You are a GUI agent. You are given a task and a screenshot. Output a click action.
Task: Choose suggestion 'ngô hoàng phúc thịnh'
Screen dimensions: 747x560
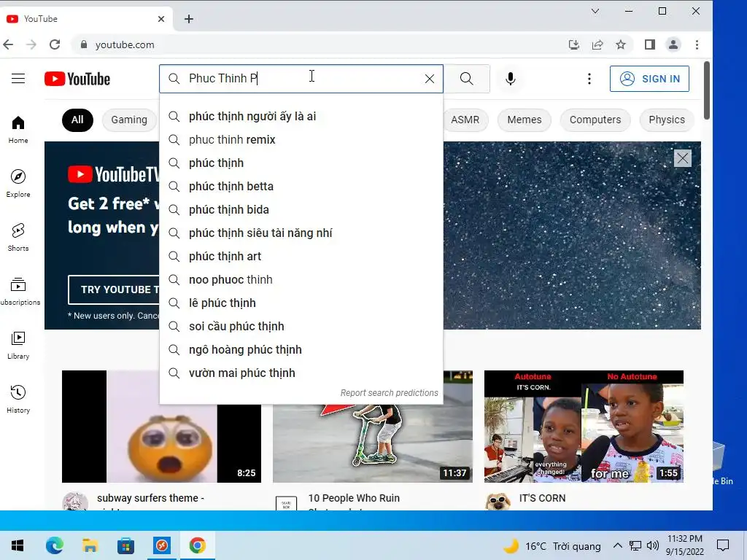point(301,349)
